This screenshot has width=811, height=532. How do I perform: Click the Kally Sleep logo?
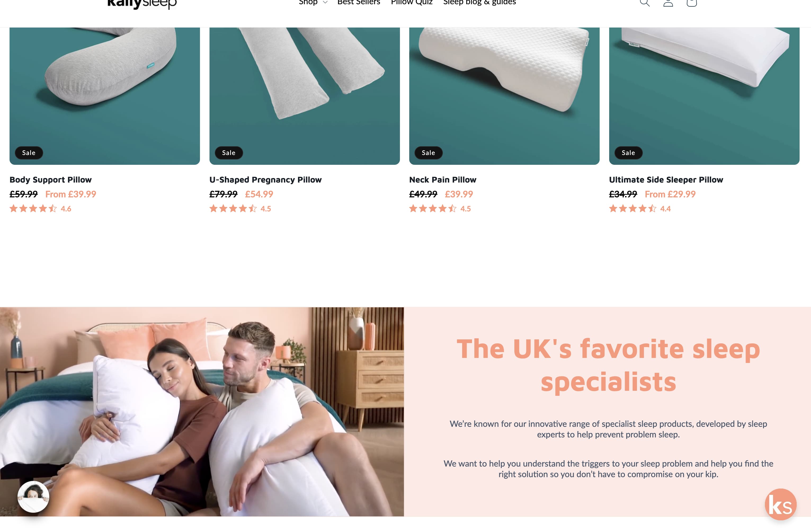coord(142,3)
